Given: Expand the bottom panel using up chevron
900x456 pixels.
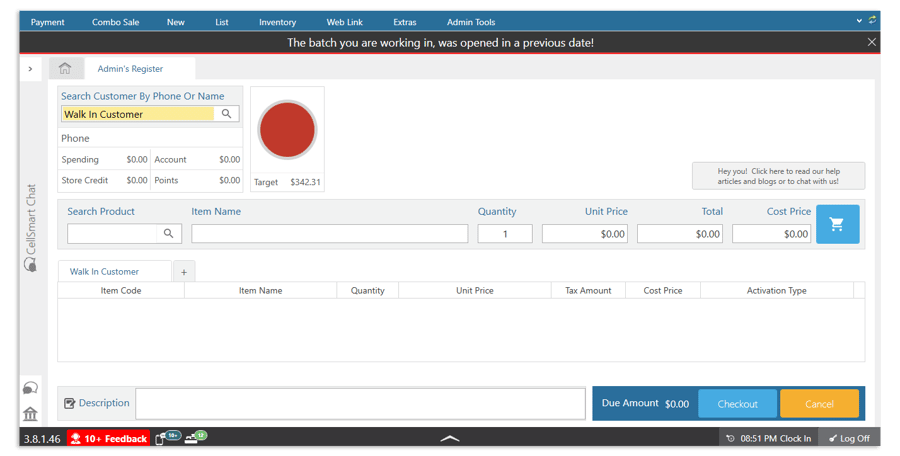Looking at the screenshot, I should coord(450,438).
